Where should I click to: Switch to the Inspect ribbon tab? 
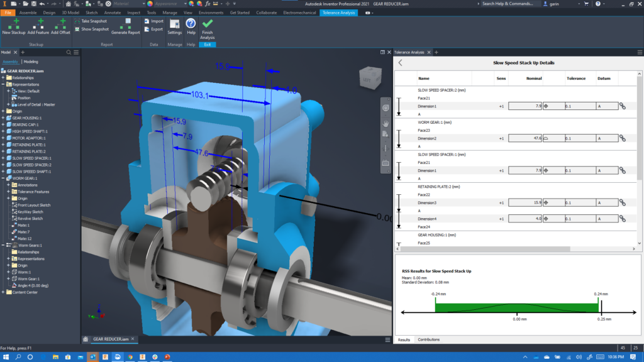pyautogui.click(x=133, y=11)
